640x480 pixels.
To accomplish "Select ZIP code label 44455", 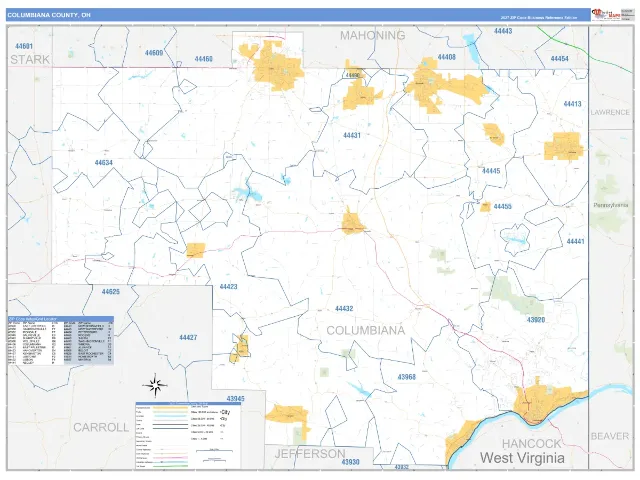I will [502, 207].
